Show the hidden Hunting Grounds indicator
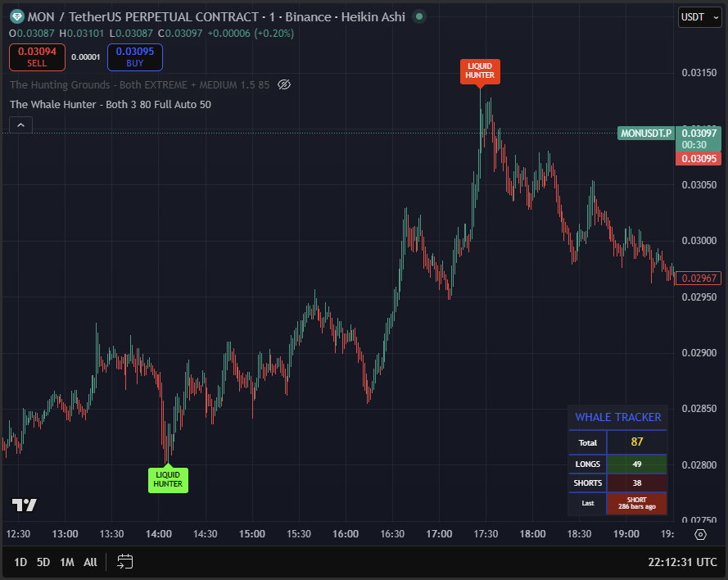728x580 pixels. [x=283, y=84]
